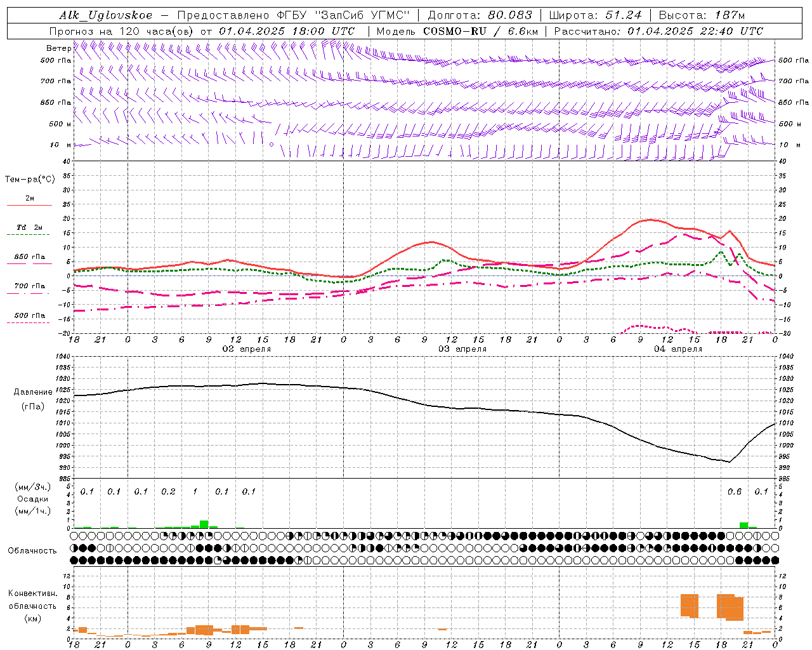Click the Давление panel label
Image resolution: width=812 pixels, height=650 pixels.
coord(33,392)
